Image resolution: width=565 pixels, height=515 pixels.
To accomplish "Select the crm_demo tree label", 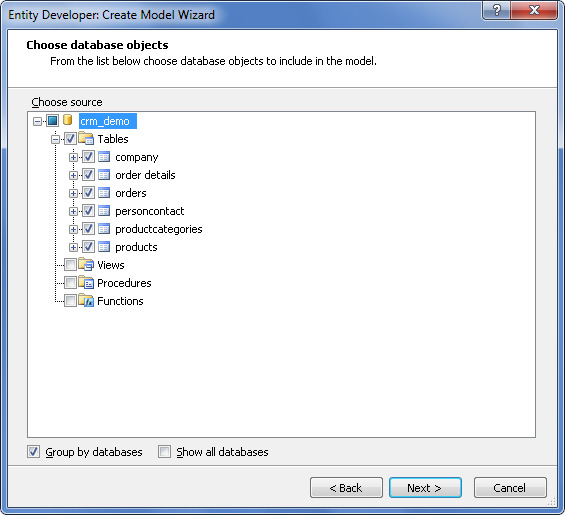I will [x=108, y=121].
